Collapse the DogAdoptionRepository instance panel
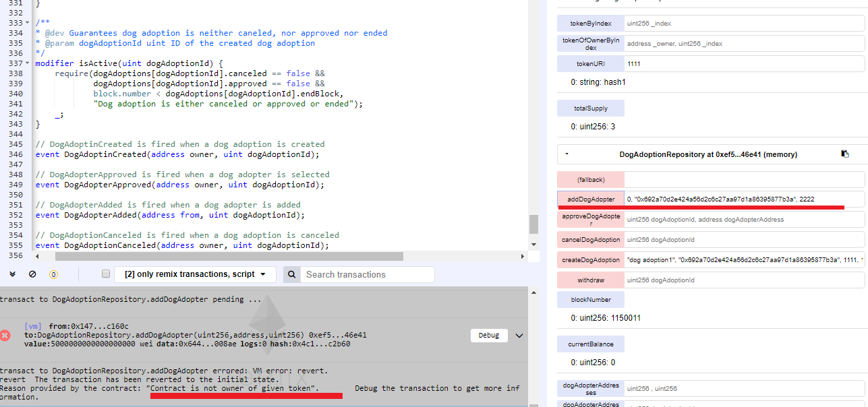 point(567,154)
